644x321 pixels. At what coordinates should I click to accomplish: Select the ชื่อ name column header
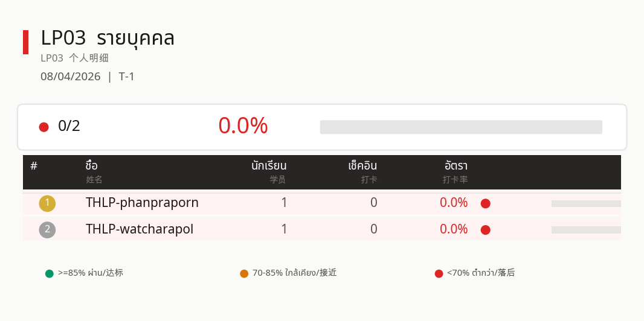[92, 166]
